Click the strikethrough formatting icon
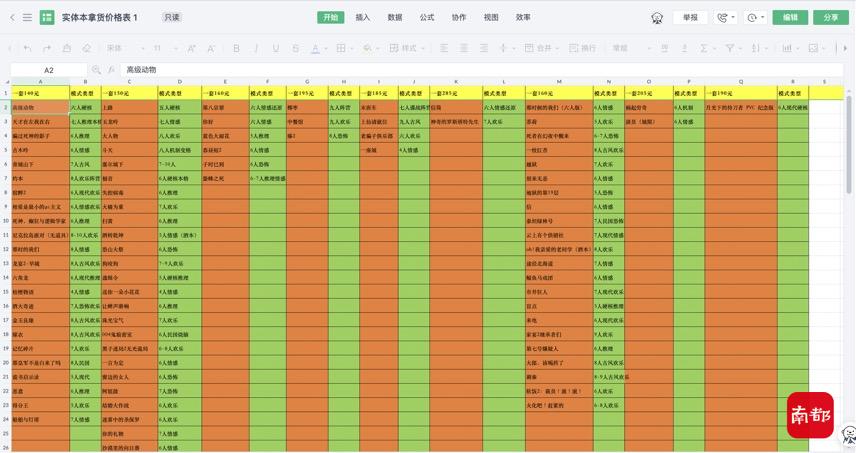This screenshot has height=453, width=856. point(295,48)
